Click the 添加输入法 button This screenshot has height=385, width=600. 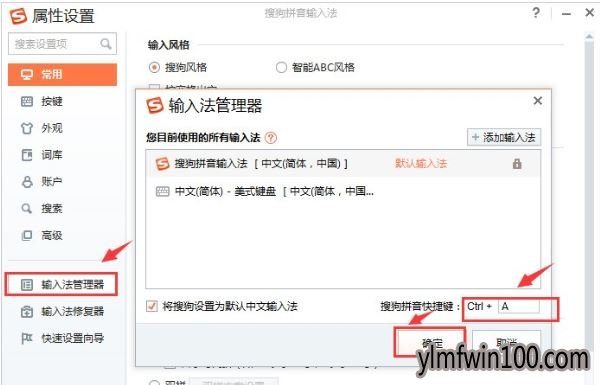pyautogui.click(x=504, y=137)
